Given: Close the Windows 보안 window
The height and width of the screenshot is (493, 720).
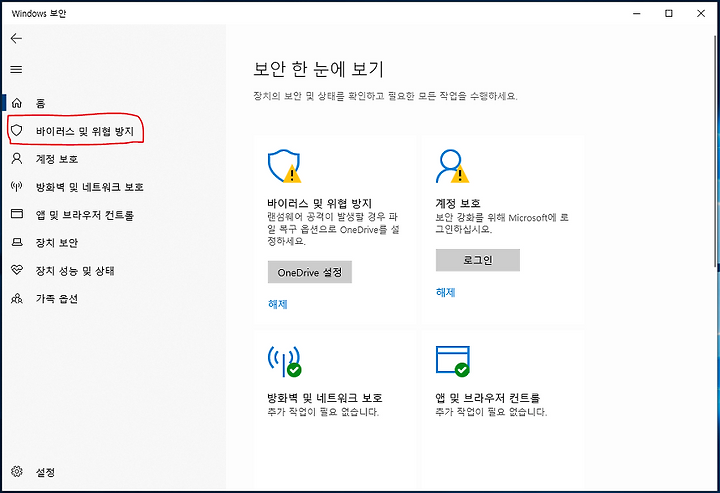Looking at the screenshot, I should tap(701, 13).
